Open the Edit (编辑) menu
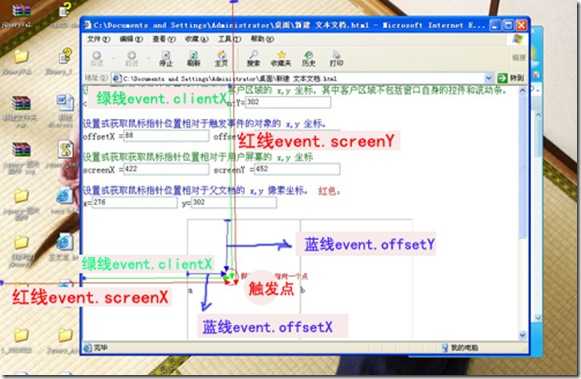The height and width of the screenshot is (379, 581). coord(131,39)
